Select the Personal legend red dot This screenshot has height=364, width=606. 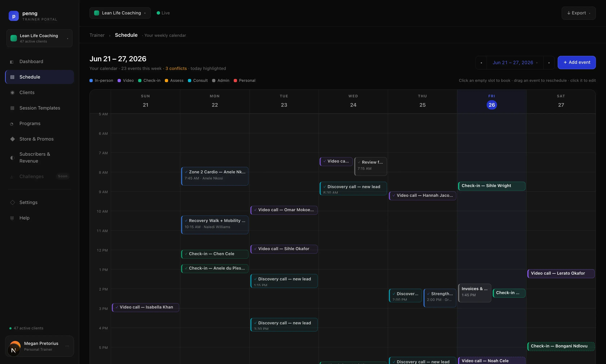[x=235, y=80]
